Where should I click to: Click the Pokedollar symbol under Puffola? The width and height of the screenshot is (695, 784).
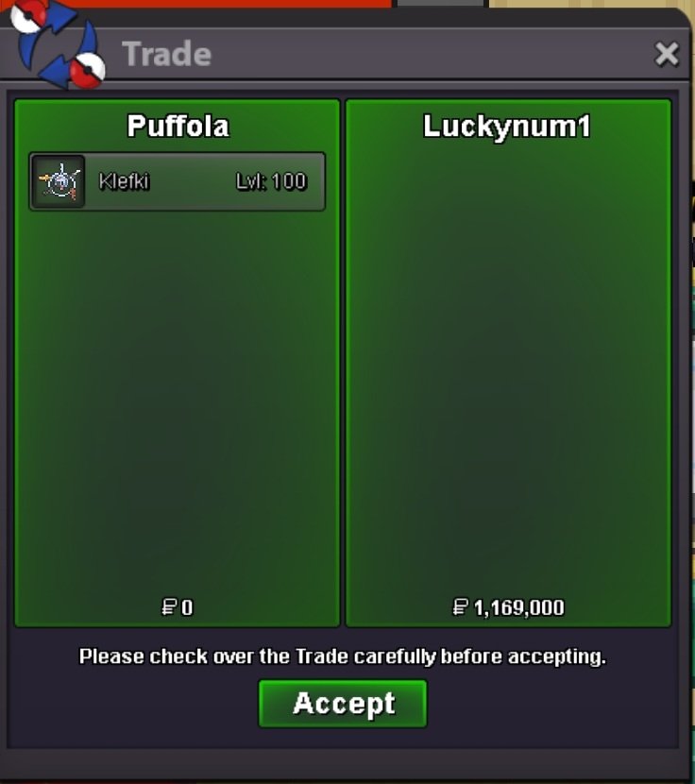click(169, 607)
